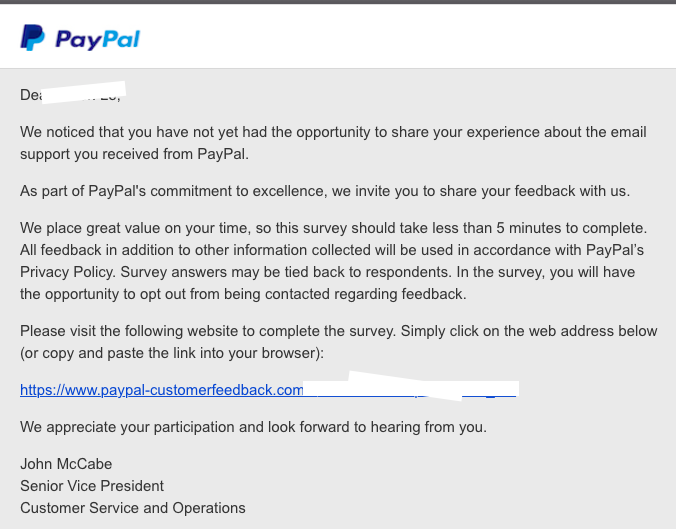Click the PayPal wordmark text in header
Image resolution: width=676 pixels, height=529 pixels.
(x=97, y=40)
